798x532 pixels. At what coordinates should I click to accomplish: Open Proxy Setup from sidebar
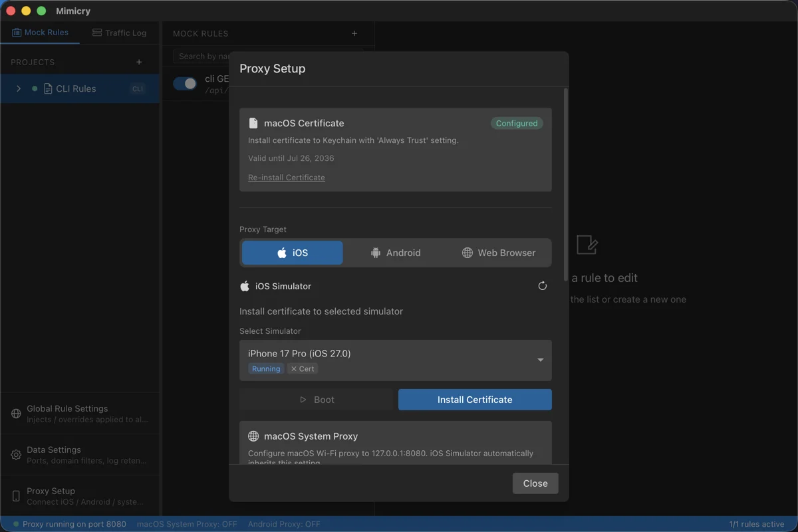[x=80, y=496]
